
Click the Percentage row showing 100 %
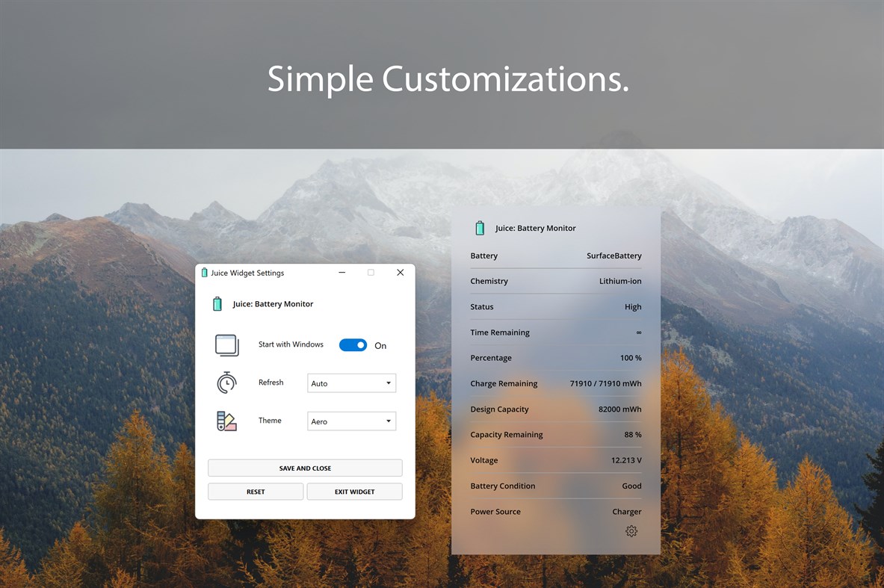tap(556, 358)
